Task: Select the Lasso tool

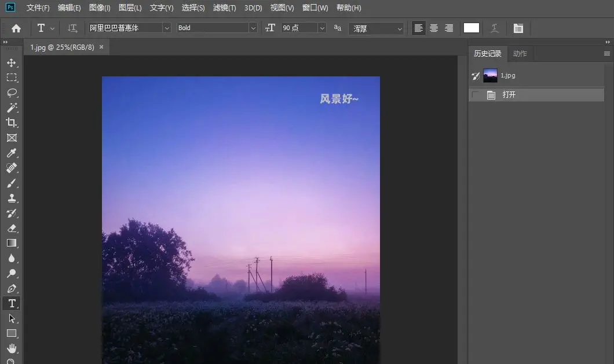Action: click(x=12, y=93)
